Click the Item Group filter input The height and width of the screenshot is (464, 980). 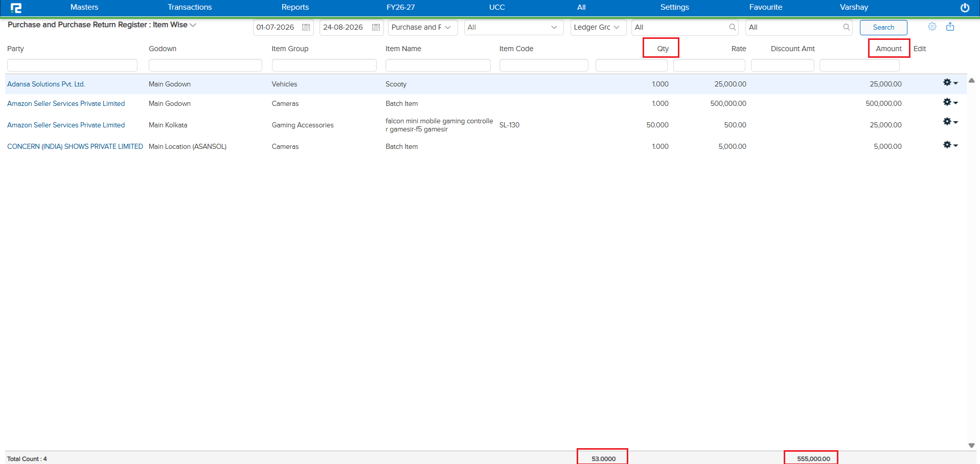[324, 65]
